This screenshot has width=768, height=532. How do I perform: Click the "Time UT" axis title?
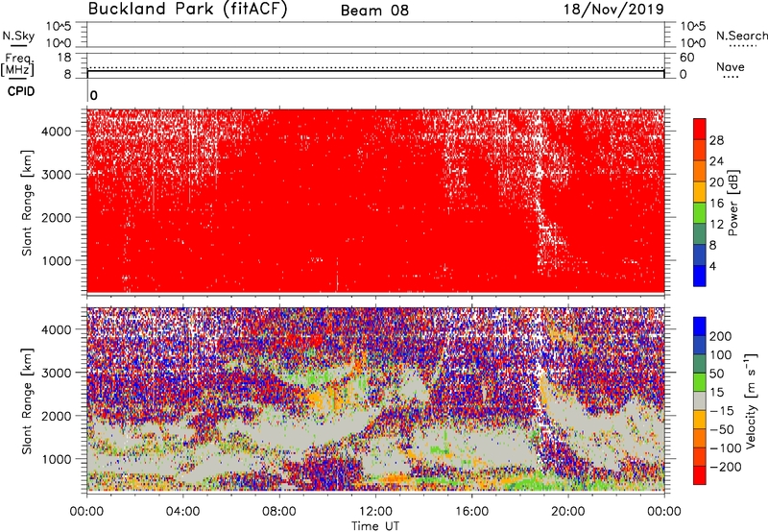tap(375, 526)
